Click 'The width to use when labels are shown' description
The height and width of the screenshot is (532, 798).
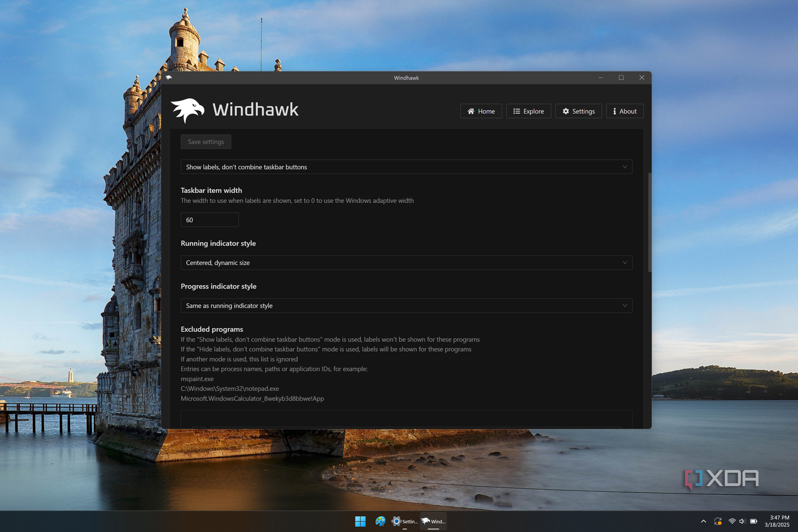[x=298, y=200]
